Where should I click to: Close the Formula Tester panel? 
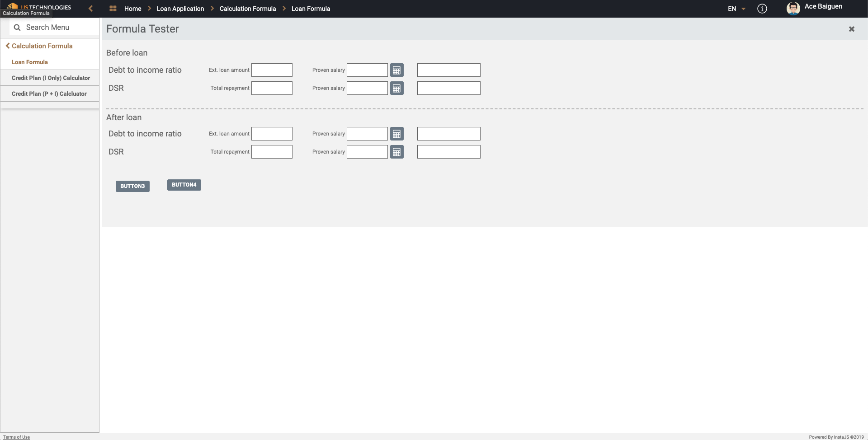pos(851,29)
